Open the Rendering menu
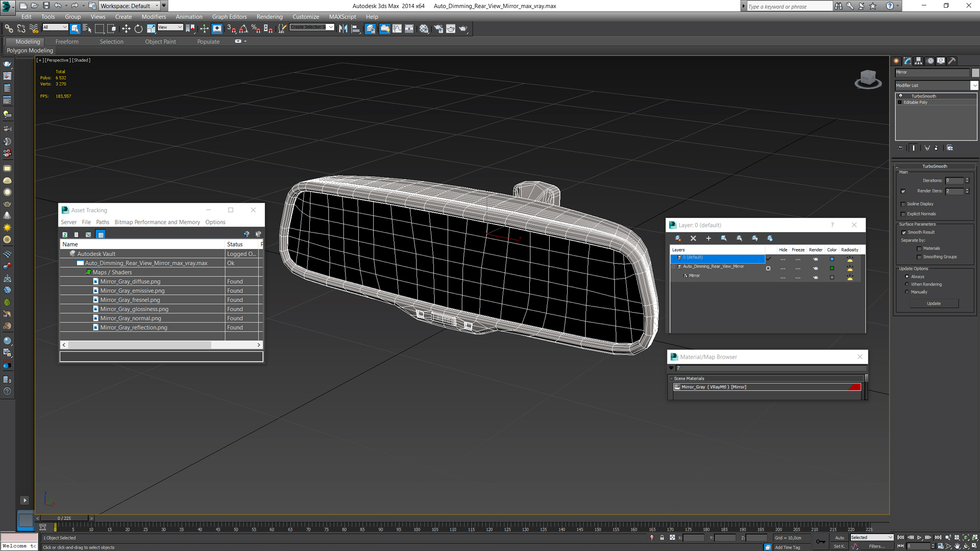The height and width of the screenshot is (551, 980). pyautogui.click(x=269, y=17)
